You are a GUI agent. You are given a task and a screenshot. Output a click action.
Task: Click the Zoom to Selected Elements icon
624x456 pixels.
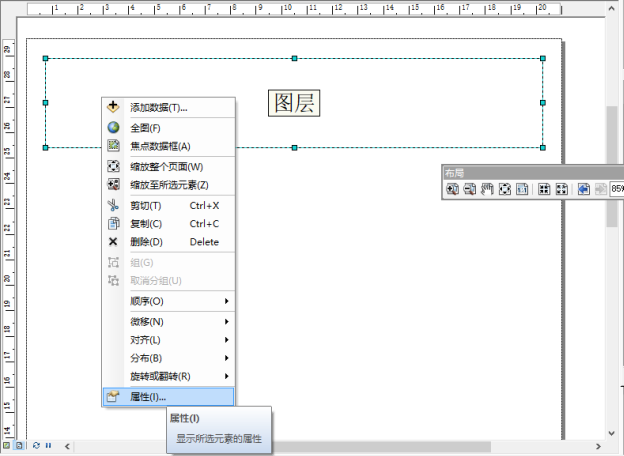coord(113,184)
